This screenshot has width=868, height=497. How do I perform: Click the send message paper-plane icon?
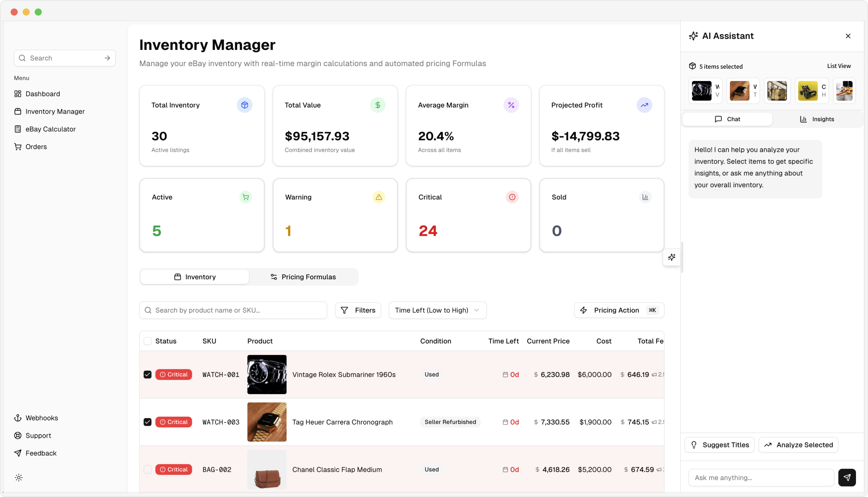click(847, 478)
